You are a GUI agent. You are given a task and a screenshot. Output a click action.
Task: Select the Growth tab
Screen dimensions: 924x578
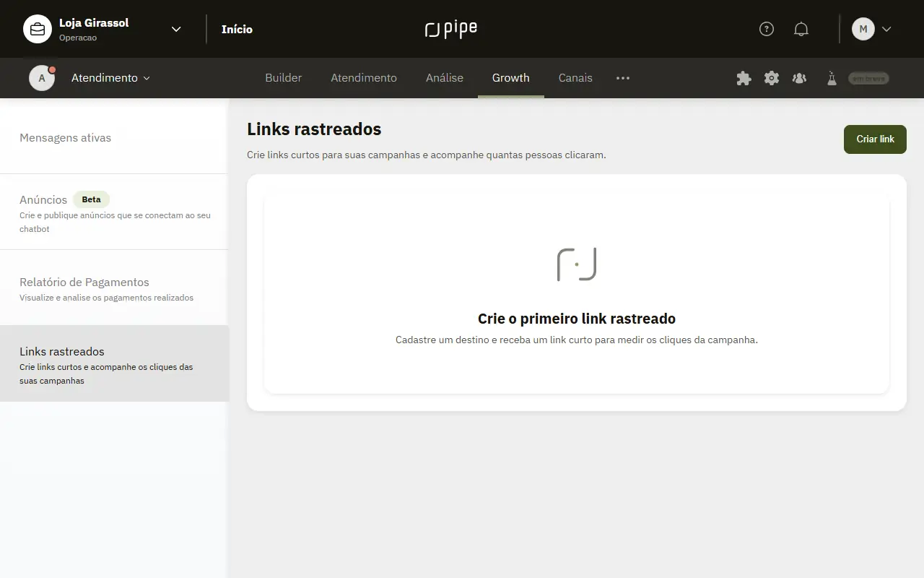pos(511,78)
